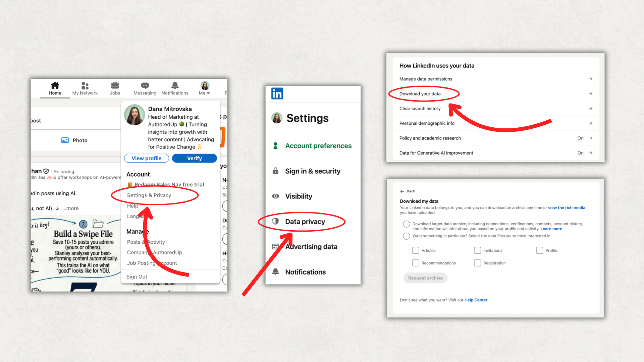Click the Build a Swipe File post image
Screen dimensions: 644x362
coord(76,253)
